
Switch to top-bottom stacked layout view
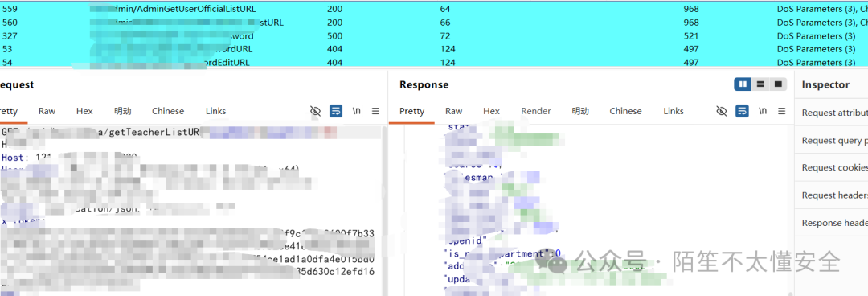pos(760,84)
